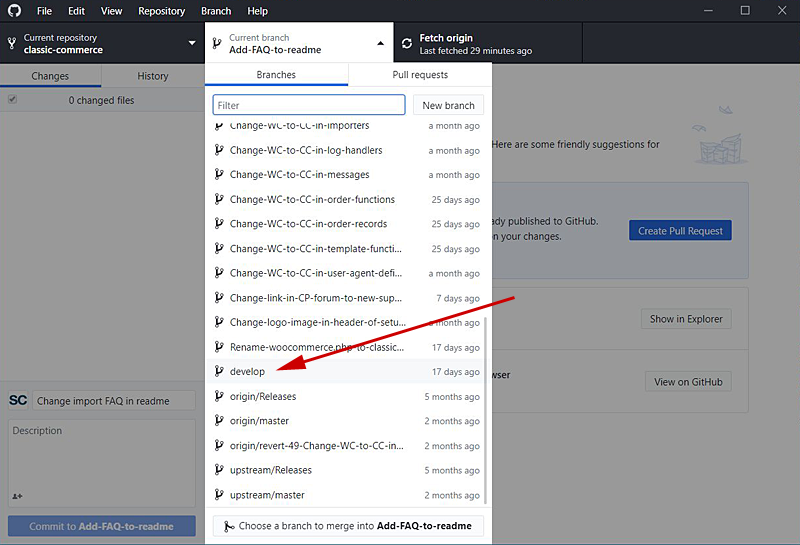Select the Branches tab
Image resolution: width=800 pixels, height=545 pixels.
pyautogui.click(x=276, y=75)
